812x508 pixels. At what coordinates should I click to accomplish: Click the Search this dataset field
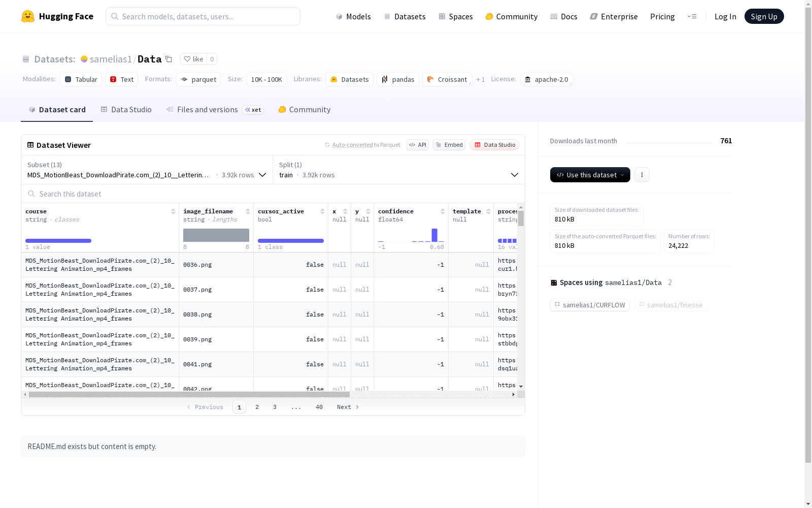point(273,194)
